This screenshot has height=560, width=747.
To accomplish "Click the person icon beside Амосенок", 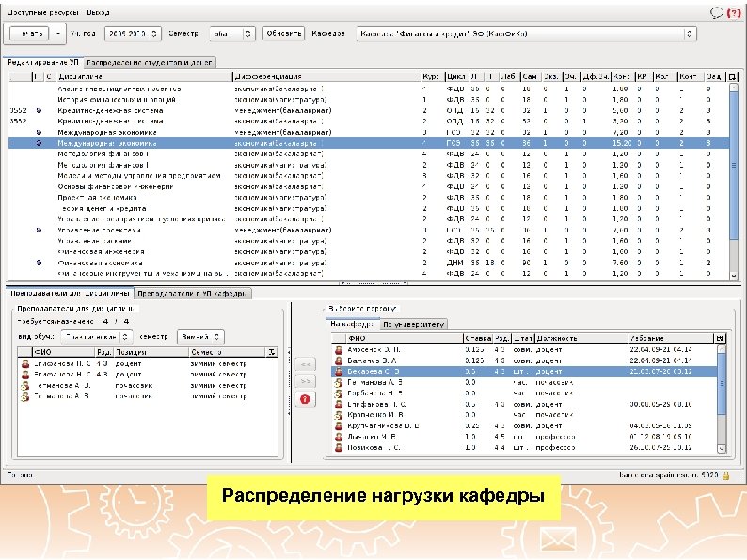I will click(x=339, y=350).
